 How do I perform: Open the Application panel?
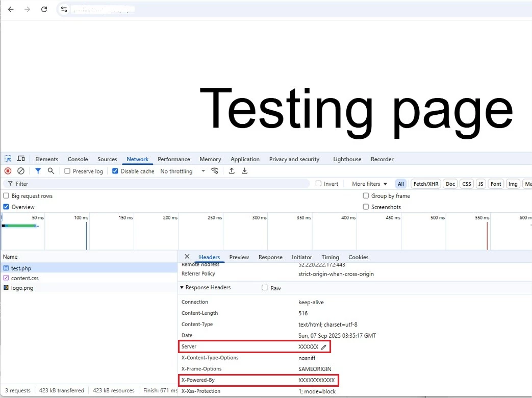point(245,159)
